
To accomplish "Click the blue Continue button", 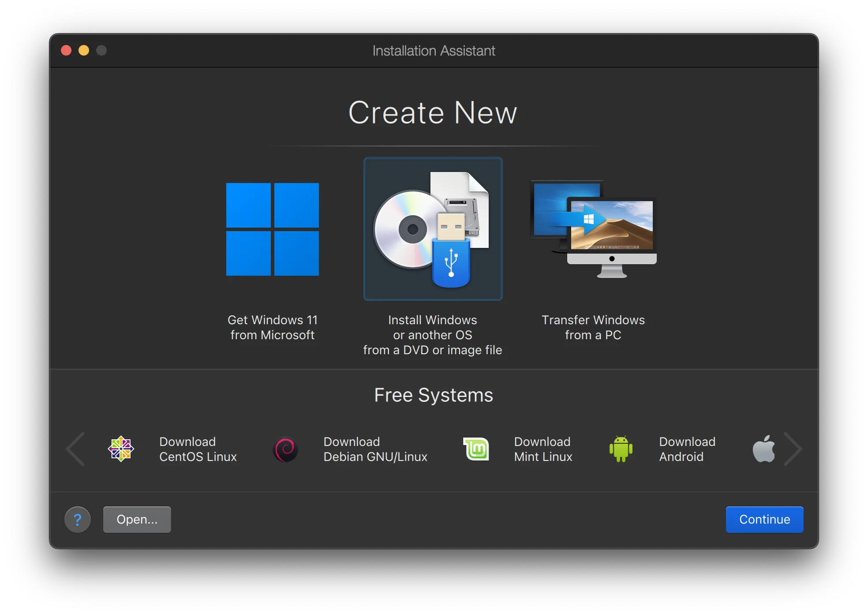I will tap(765, 520).
